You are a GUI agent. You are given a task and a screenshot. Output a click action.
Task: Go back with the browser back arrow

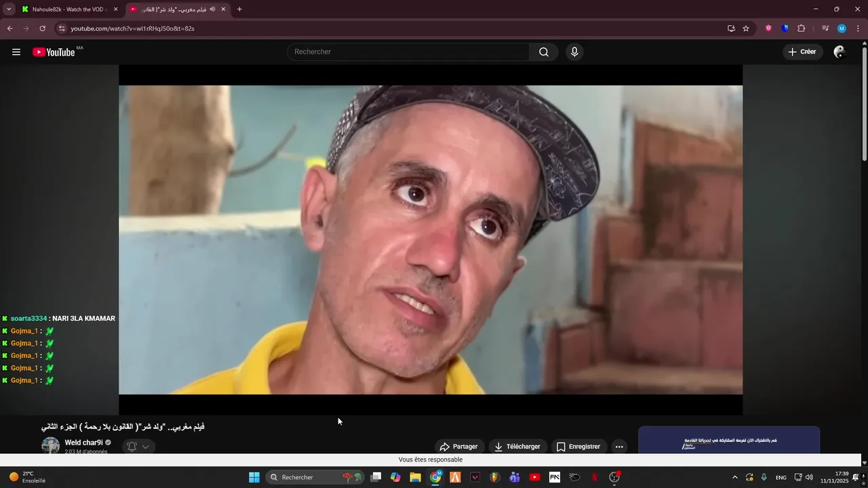tap(9, 28)
